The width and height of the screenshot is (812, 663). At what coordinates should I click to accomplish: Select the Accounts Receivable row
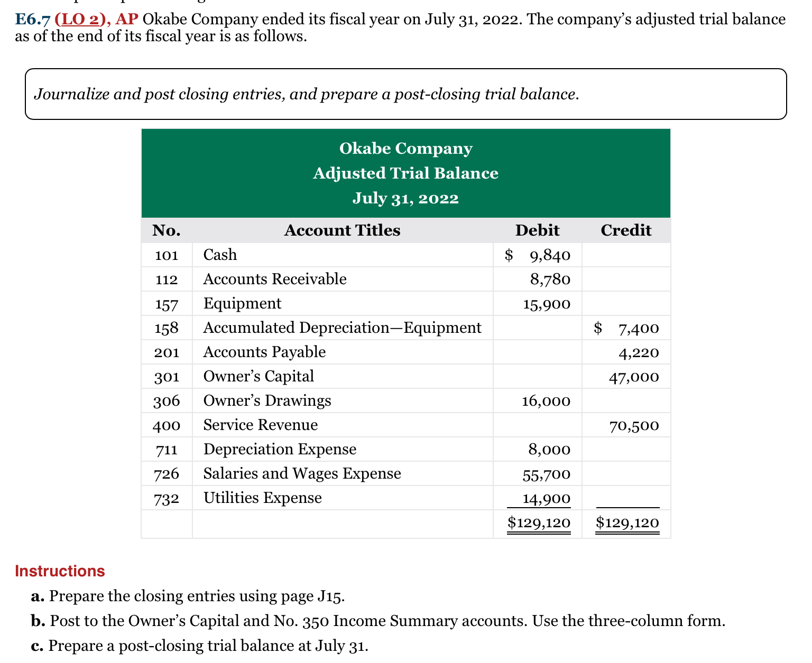275,279
